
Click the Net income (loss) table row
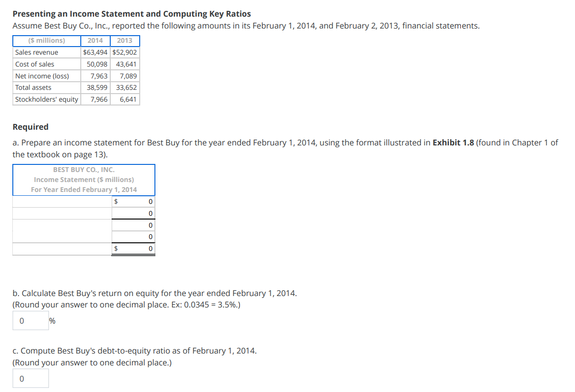[x=46, y=76]
